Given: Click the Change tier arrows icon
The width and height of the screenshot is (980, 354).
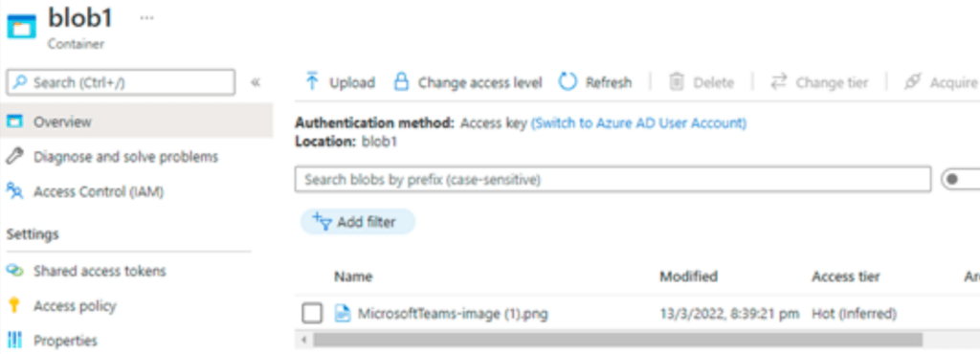Looking at the screenshot, I should 779,81.
